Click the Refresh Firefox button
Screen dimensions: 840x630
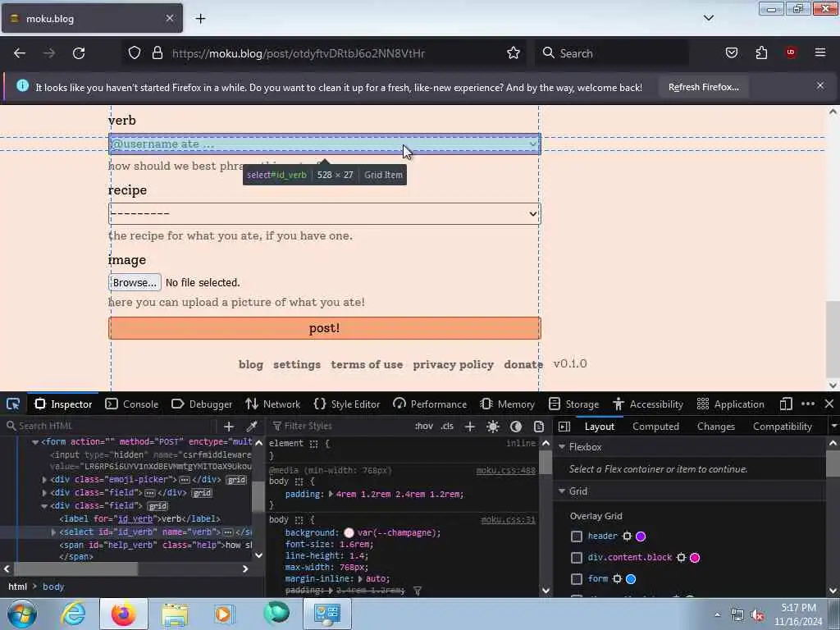703,87
